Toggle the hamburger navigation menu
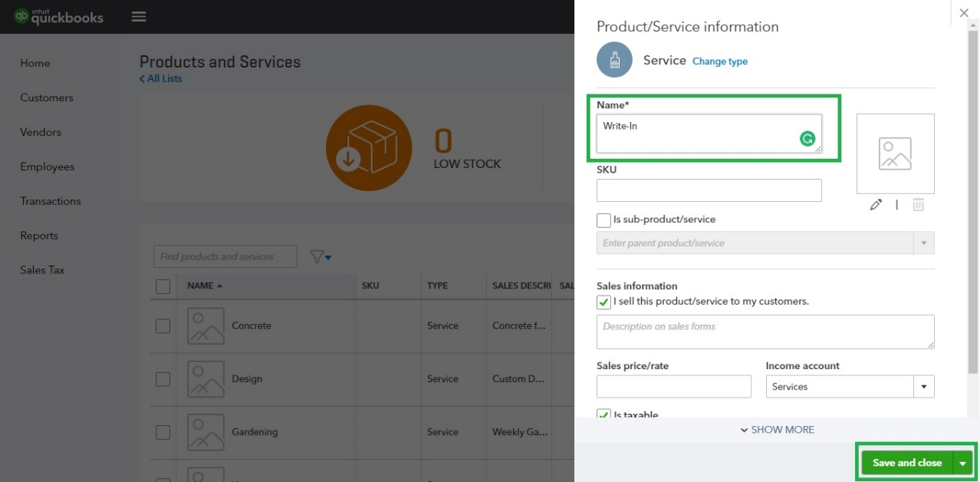Image resolution: width=980 pixels, height=482 pixels. pyautogui.click(x=139, y=16)
